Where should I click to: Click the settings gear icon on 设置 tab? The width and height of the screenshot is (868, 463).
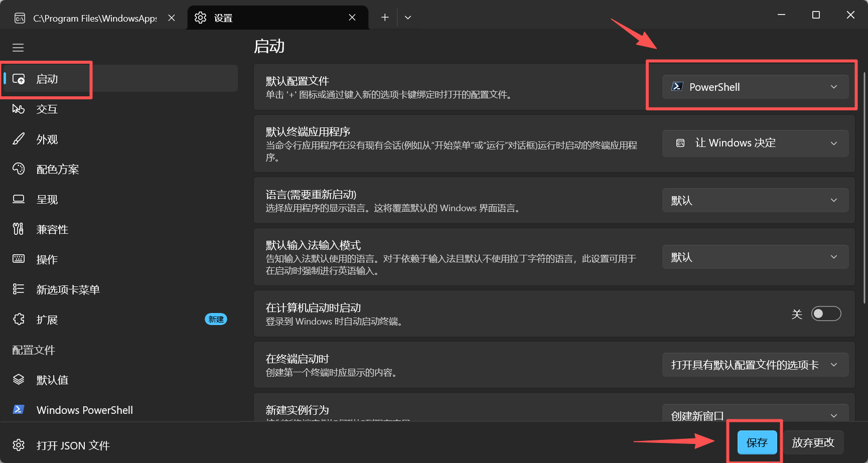coord(200,18)
